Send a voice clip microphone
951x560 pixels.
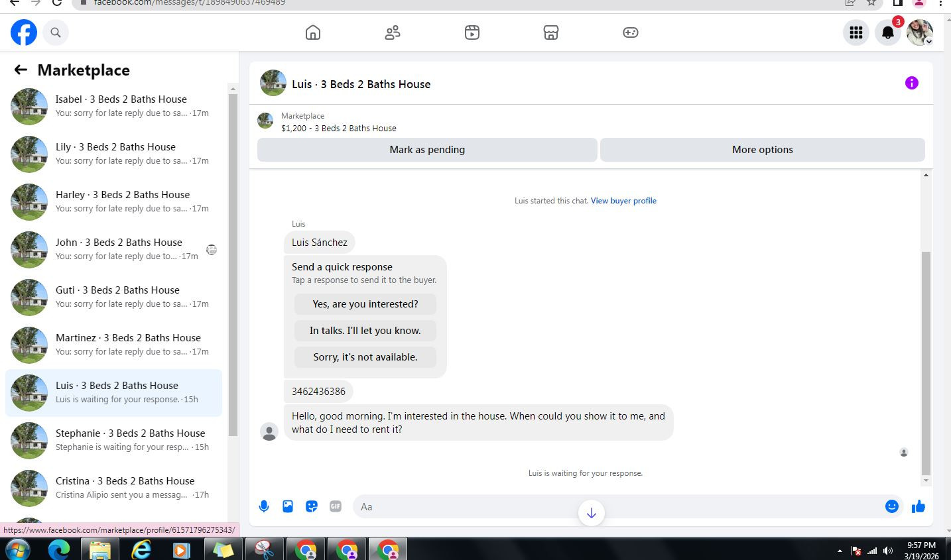click(264, 506)
